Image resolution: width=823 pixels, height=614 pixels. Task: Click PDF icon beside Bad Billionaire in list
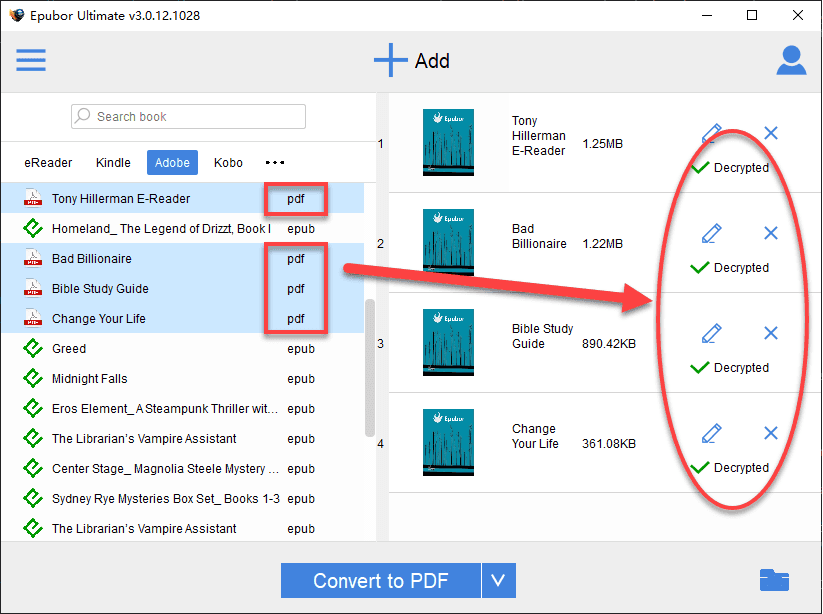click(x=33, y=258)
